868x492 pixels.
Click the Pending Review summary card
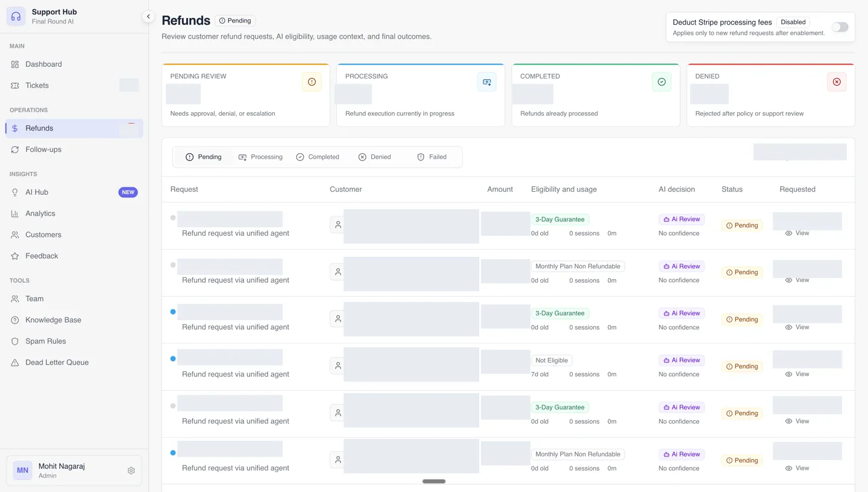click(x=246, y=95)
